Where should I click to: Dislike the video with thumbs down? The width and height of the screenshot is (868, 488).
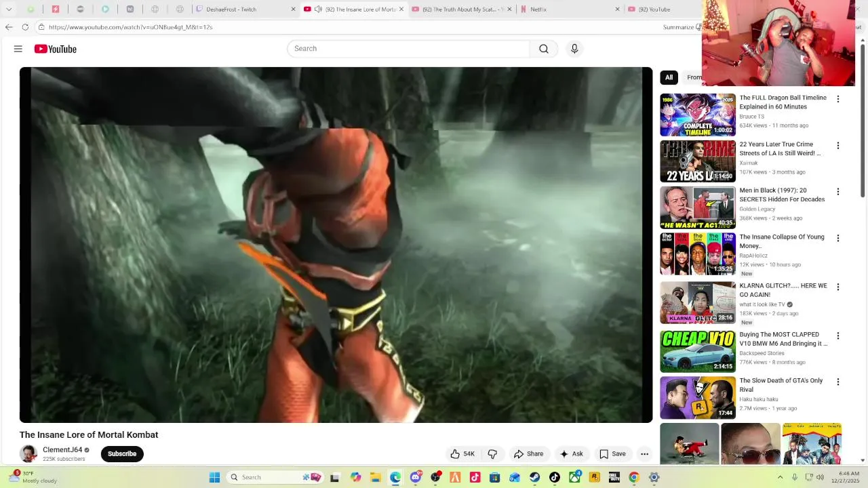click(493, 454)
